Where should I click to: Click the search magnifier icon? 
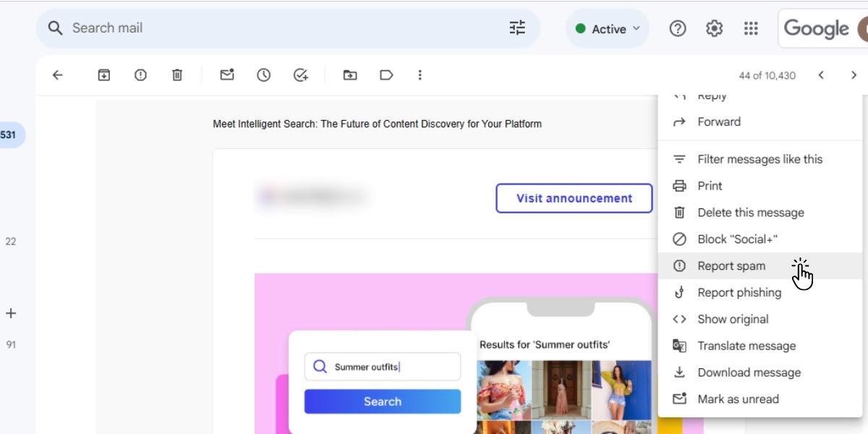click(x=55, y=28)
